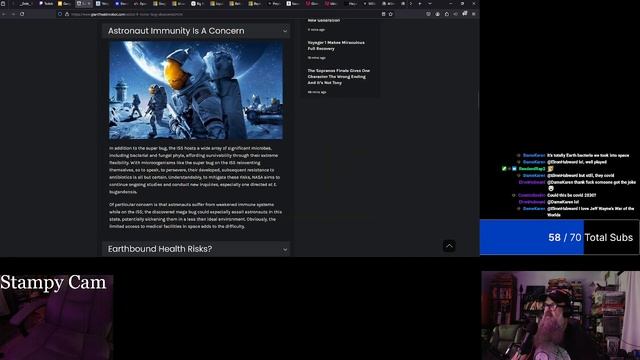Open The Sopranos Finale article link

click(338, 76)
